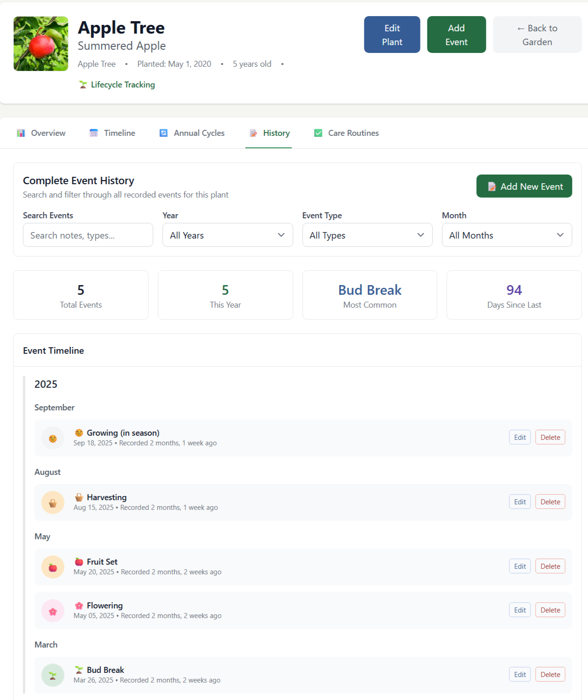Click the Lifecycle Tracking seedling icon
This screenshot has height=700, width=588.
pos(83,85)
